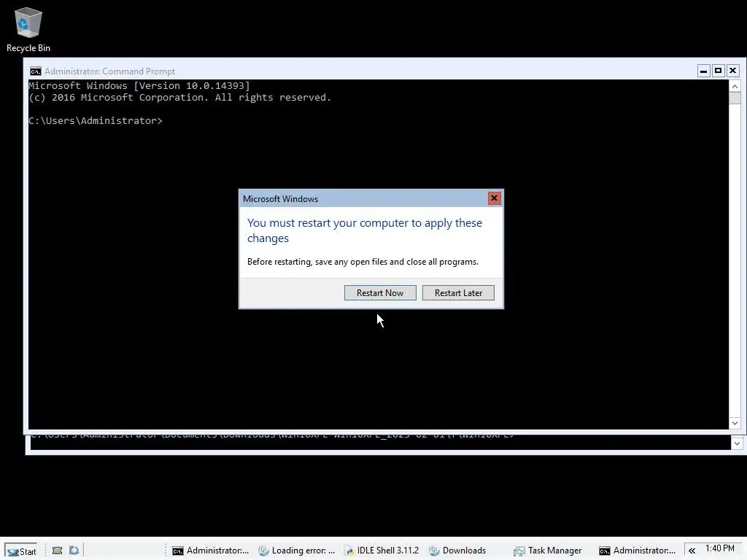Image resolution: width=747 pixels, height=560 pixels.
Task: Click Command Prompt scrollbar down arrow
Action: click(735, 423)
